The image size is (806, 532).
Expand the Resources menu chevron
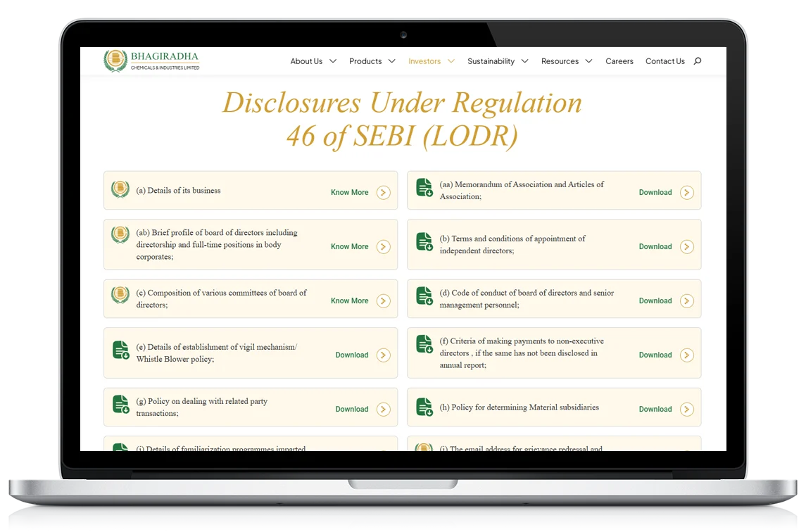(x=589, y=61)
